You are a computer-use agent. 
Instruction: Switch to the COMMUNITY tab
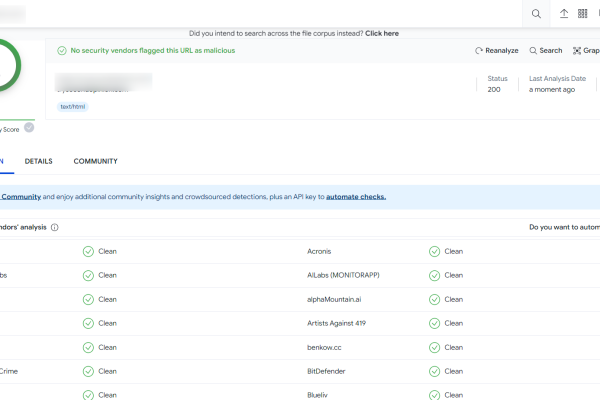coord(96,161)
